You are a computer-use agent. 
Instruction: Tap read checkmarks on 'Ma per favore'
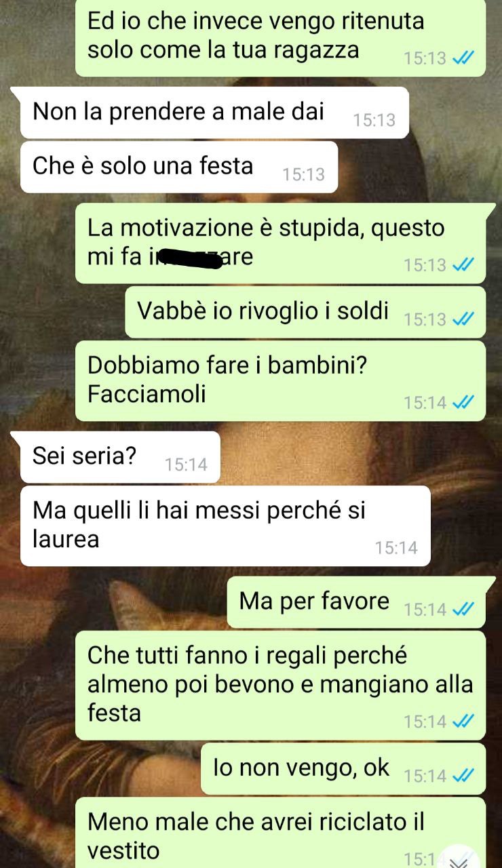[x=462, y=610]
